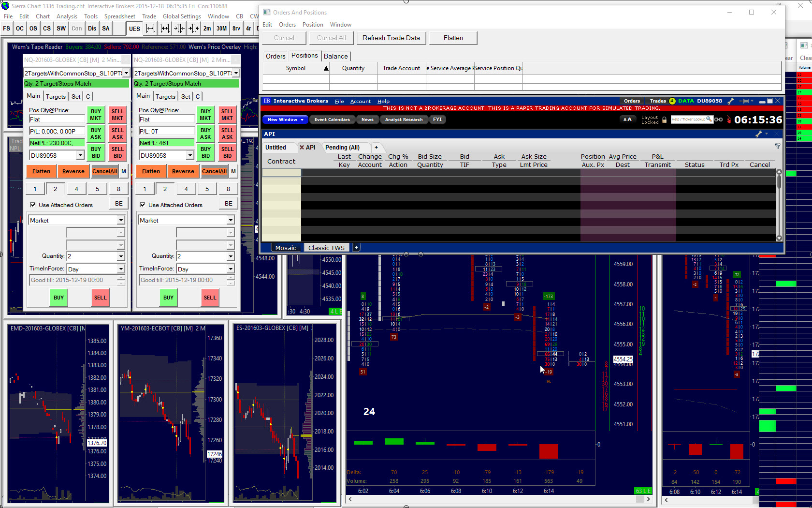812x508 pixels.
Task: Click the chain link icon beside ticker lookup
Action: pos(719,120)
